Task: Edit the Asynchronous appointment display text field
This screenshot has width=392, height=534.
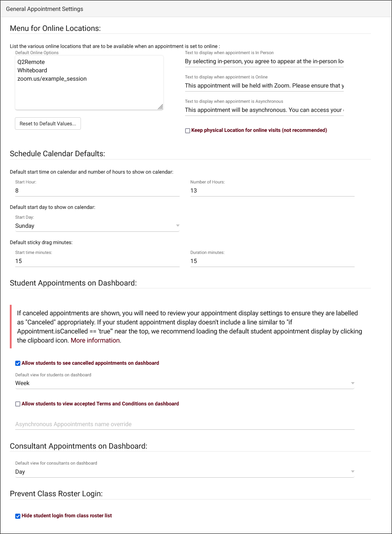Action: (264, 110)
